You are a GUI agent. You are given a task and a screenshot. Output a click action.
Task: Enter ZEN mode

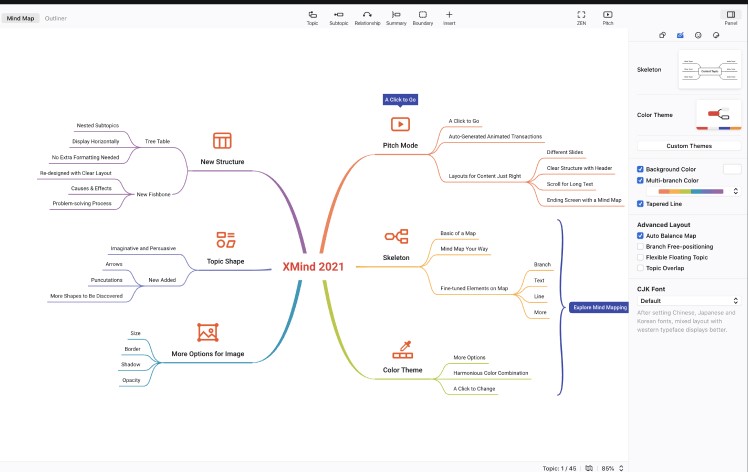point(581,18)
